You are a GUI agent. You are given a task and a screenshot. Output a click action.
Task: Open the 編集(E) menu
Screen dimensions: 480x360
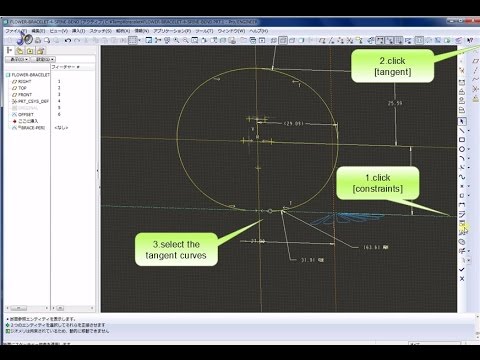[38, 31]
